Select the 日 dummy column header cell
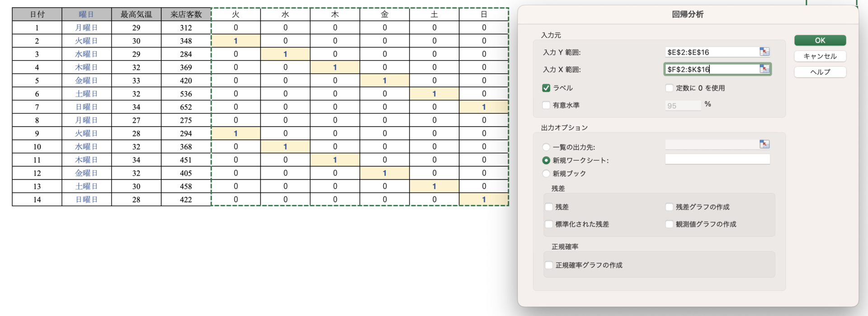The width and height of the screenshot is (868, 316). pyautogui.click(x=484, y=14)
